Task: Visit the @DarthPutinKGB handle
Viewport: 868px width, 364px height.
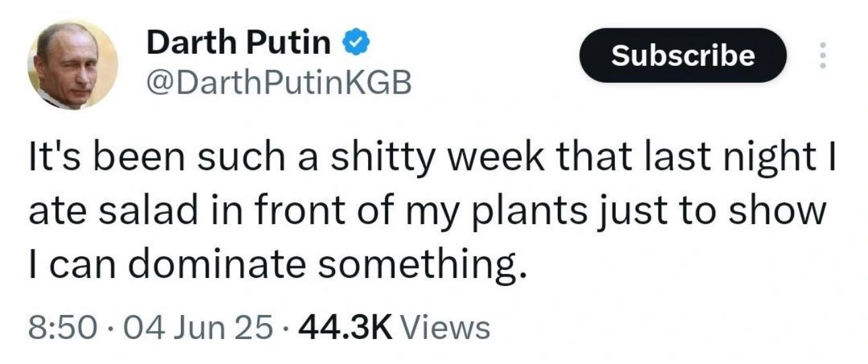Action: (x=278, y=83)
